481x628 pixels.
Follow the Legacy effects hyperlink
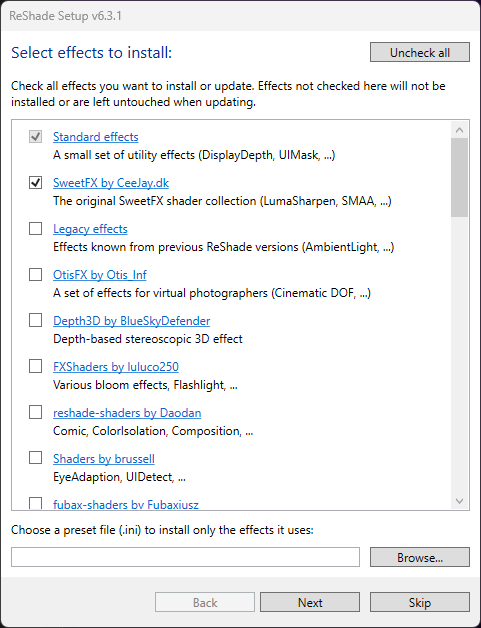point(90,229)
